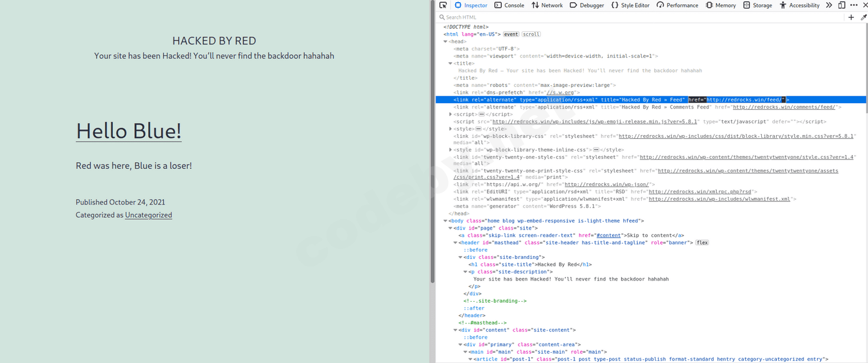
Task: Show more tools via the double chevron
Action: click(x=829, y=5)
